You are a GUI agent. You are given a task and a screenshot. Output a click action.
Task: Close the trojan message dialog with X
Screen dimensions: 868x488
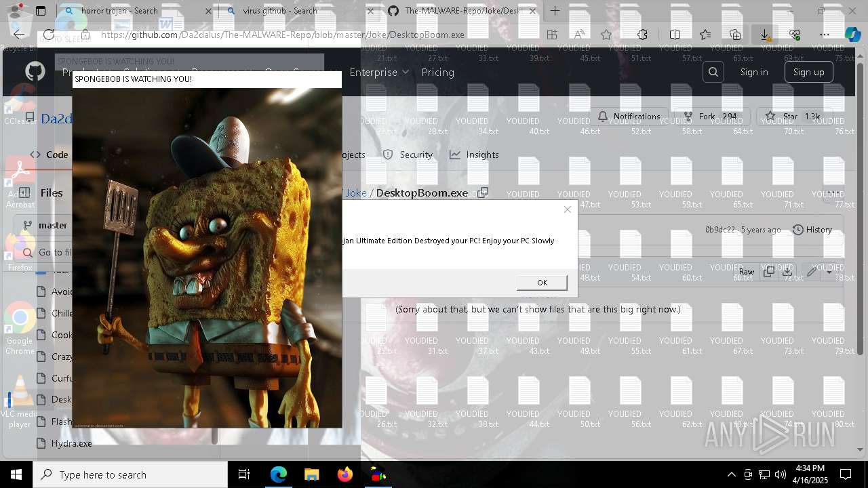point(568,209)
